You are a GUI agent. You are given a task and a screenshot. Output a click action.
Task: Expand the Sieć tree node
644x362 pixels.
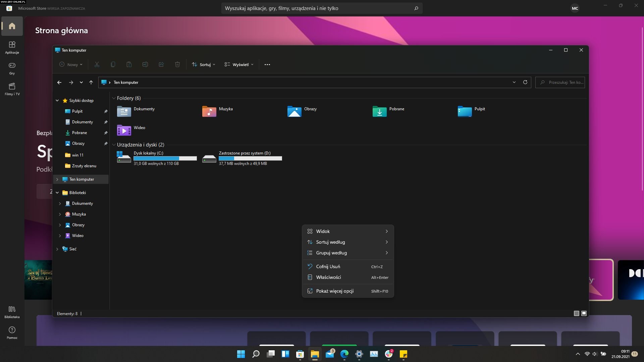tap(57, 249)
